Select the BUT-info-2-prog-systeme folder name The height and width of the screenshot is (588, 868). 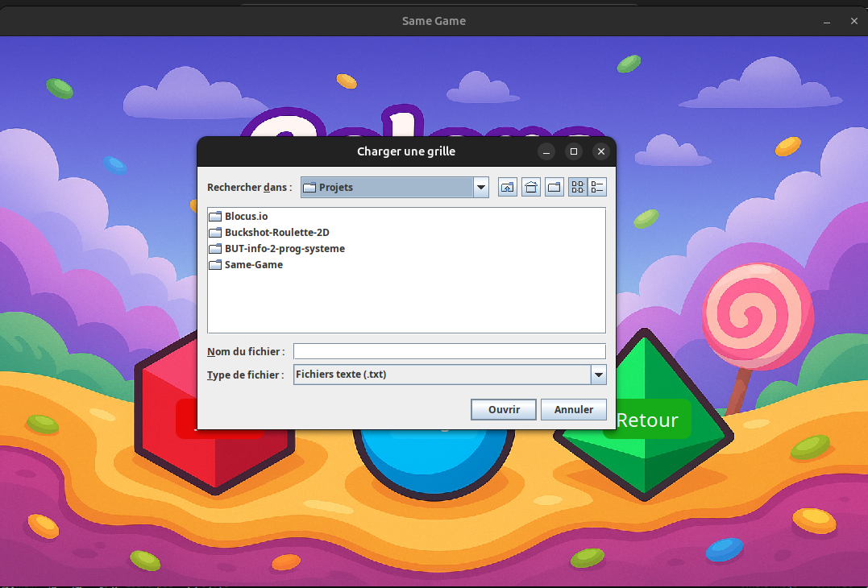(x=284, y=249)
